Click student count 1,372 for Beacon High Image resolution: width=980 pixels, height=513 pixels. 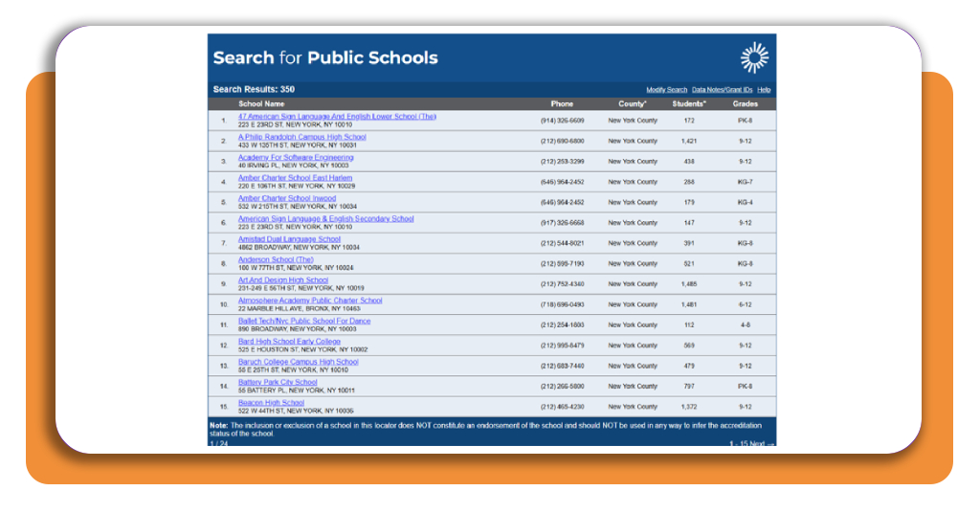[689, 407]
